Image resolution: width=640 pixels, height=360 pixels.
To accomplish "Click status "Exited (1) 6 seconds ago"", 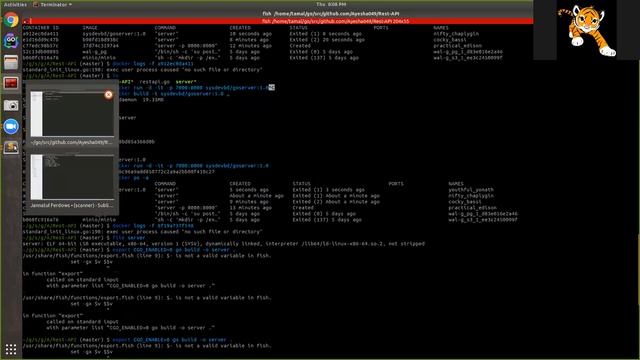I will 325,34.
